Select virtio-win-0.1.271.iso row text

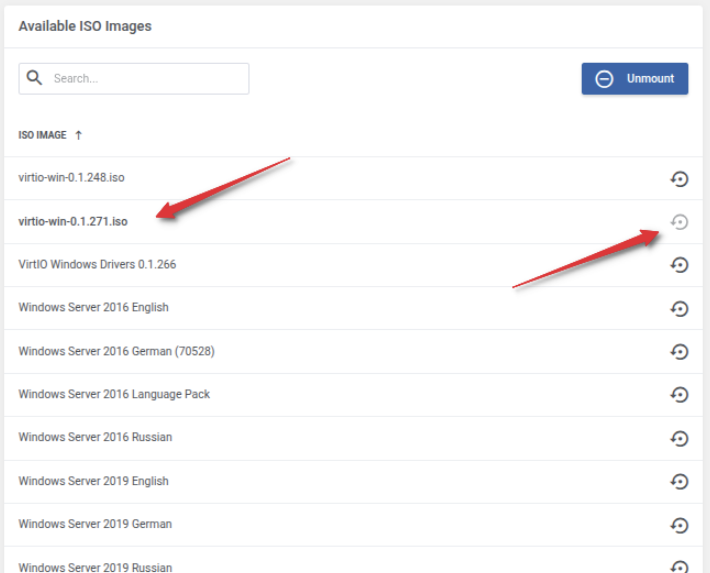pyautogui.click(x=73, y=221)
